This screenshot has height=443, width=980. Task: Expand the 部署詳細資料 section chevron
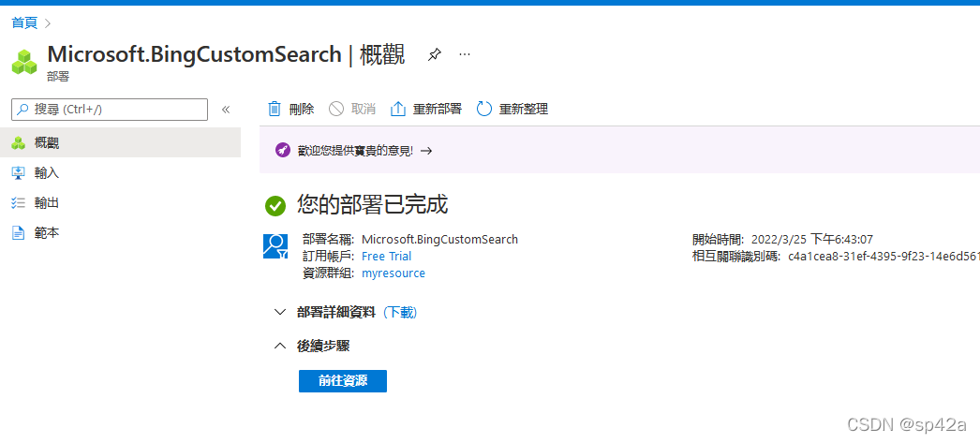(280, 312)
